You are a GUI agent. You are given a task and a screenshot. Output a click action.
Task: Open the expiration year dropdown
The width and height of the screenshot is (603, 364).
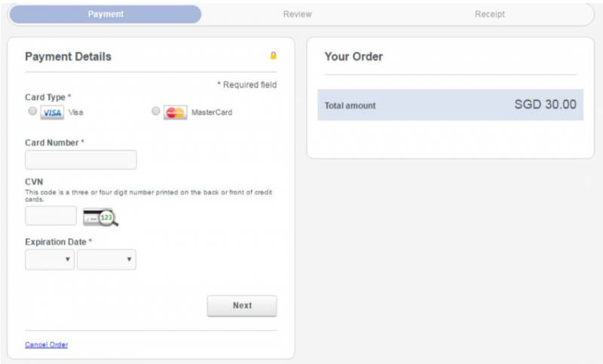pos(106,260)
